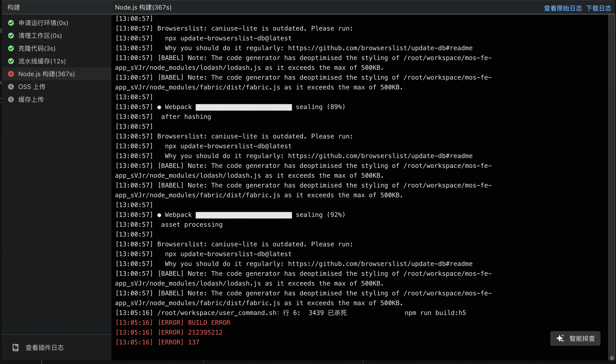Select the failed Node.js 构建(367s) step
Screen dimensions: 616x364
[x=56, y=74]
